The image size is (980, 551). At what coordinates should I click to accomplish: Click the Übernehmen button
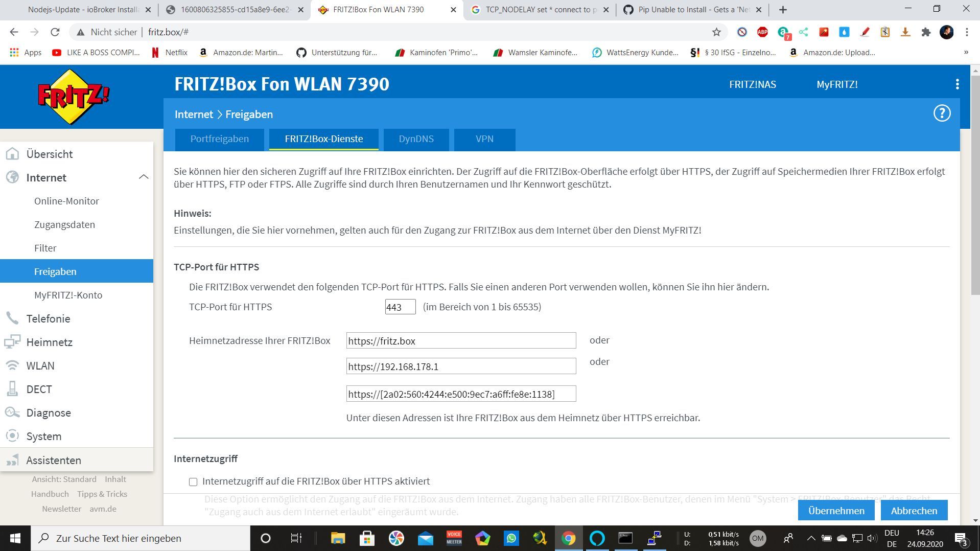click(x=836, y=511)
